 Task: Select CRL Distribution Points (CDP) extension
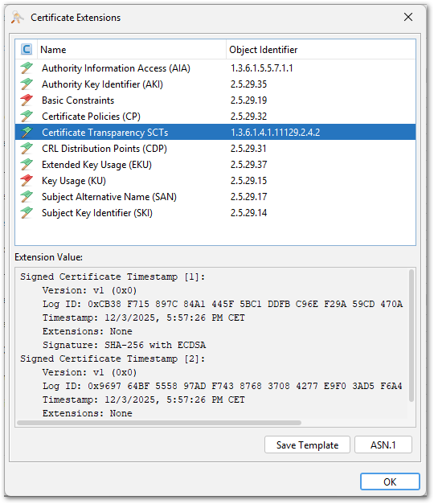tap(104, 149)
